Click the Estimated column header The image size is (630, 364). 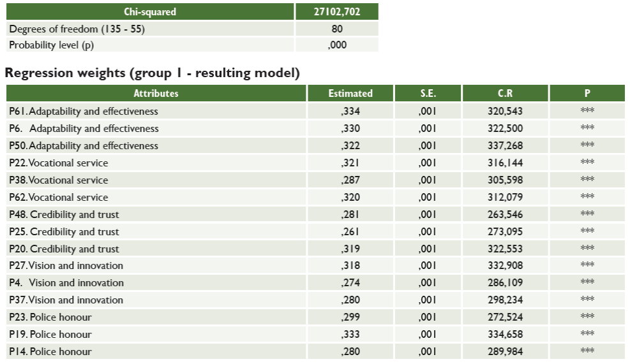click(x=350, y=93)
